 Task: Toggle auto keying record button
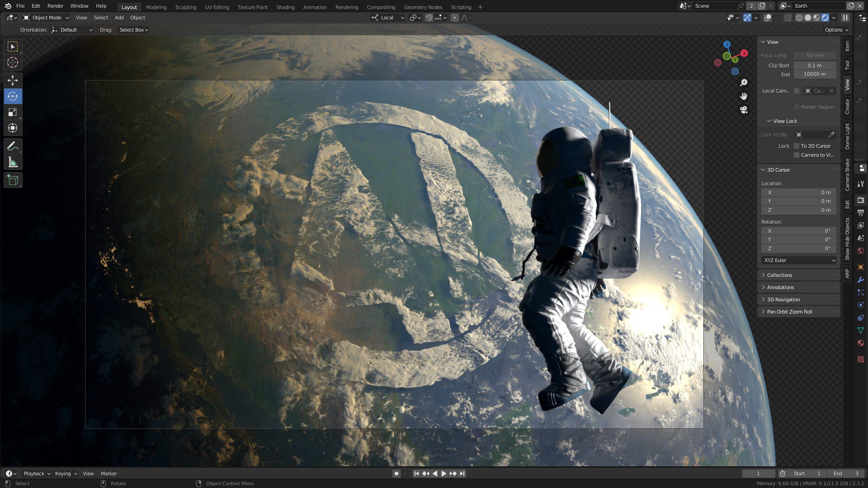[x=396, y=474]
